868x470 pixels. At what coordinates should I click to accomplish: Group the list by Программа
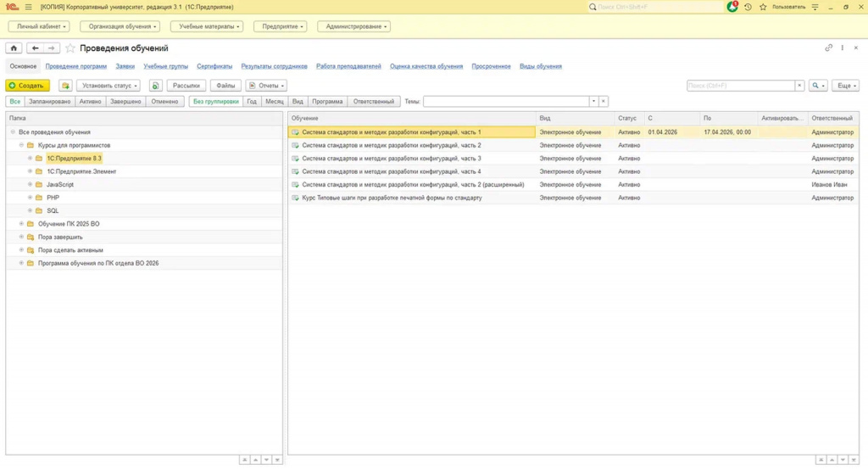pos(327,102)
